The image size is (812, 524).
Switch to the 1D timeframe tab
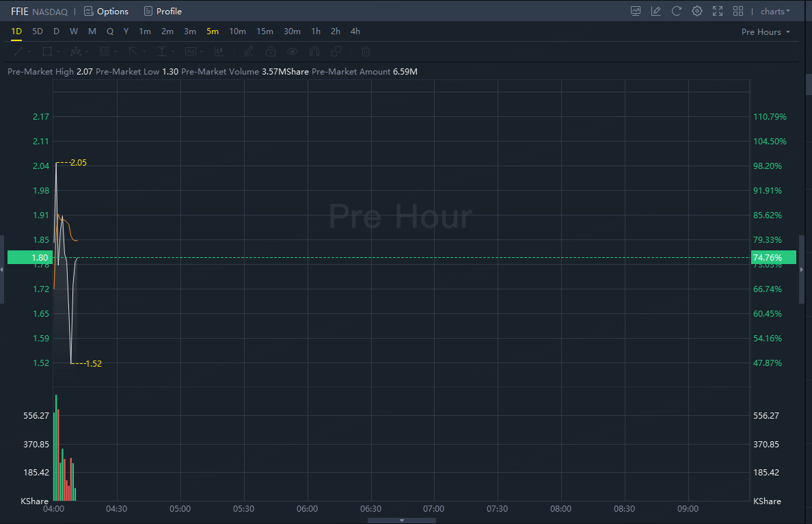(16, 31)
